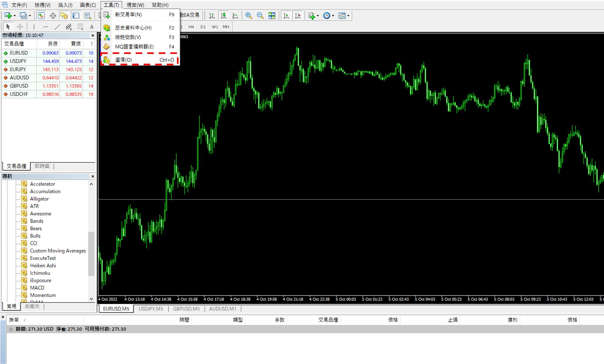Select the equidistant channel tool
Image resolution: width=604 pixels, height=364 pixels.
point(69,27)
